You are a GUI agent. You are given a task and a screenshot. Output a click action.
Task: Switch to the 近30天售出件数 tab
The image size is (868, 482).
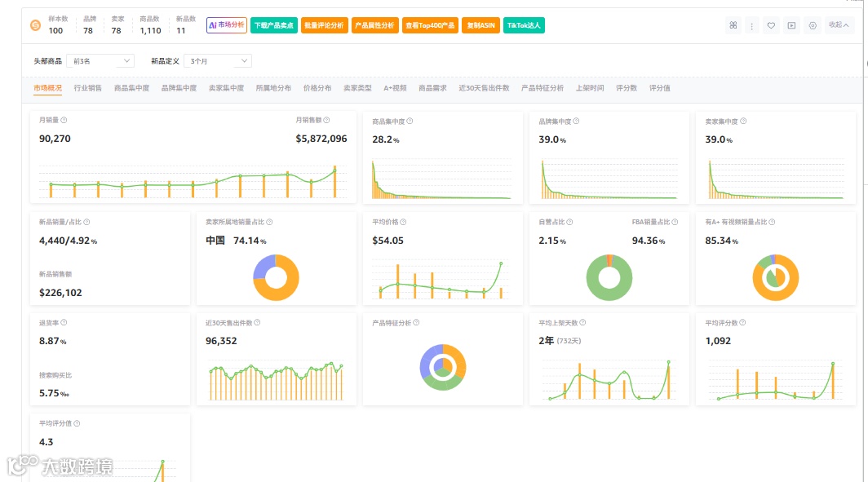click(x=484, y=88)
